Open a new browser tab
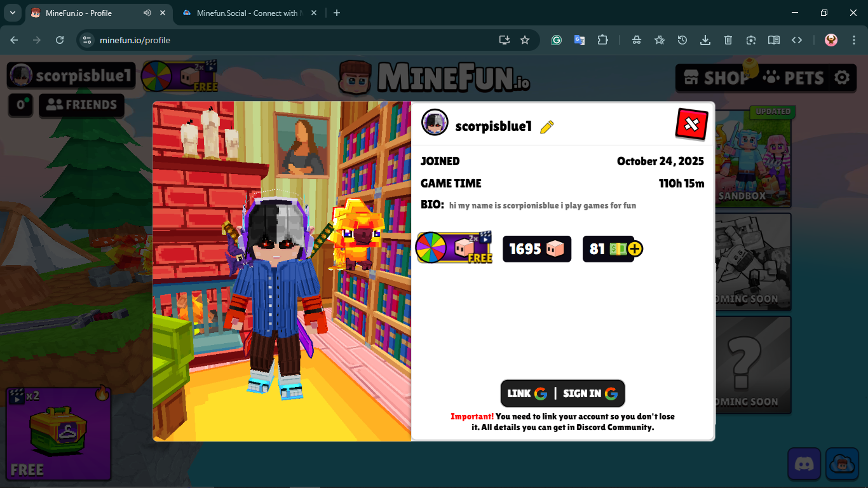The image size is (868, 488). [337, 13]
